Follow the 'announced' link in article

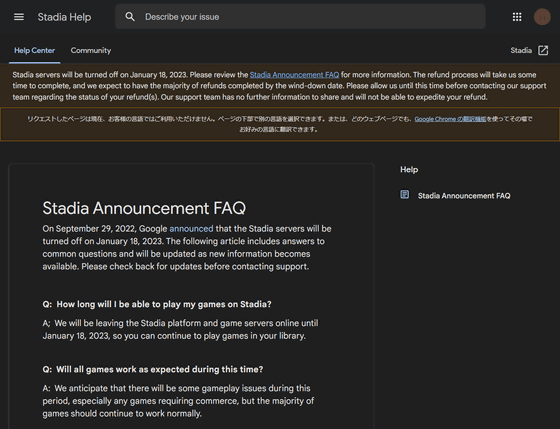(191, 229)
